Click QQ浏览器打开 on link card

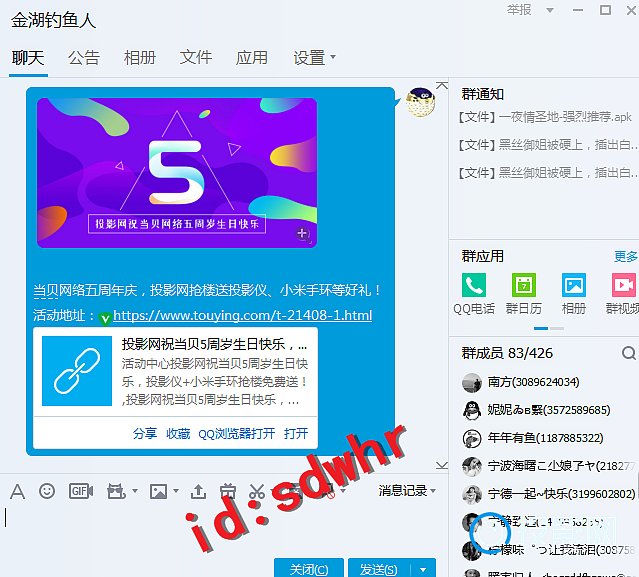coord(236,433)
